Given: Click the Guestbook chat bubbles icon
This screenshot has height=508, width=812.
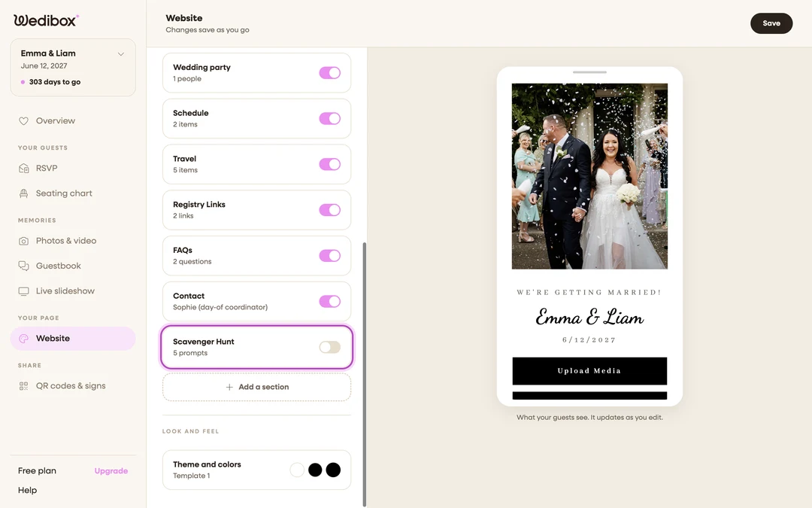Looking at the screenshot, I should (23, 266).
